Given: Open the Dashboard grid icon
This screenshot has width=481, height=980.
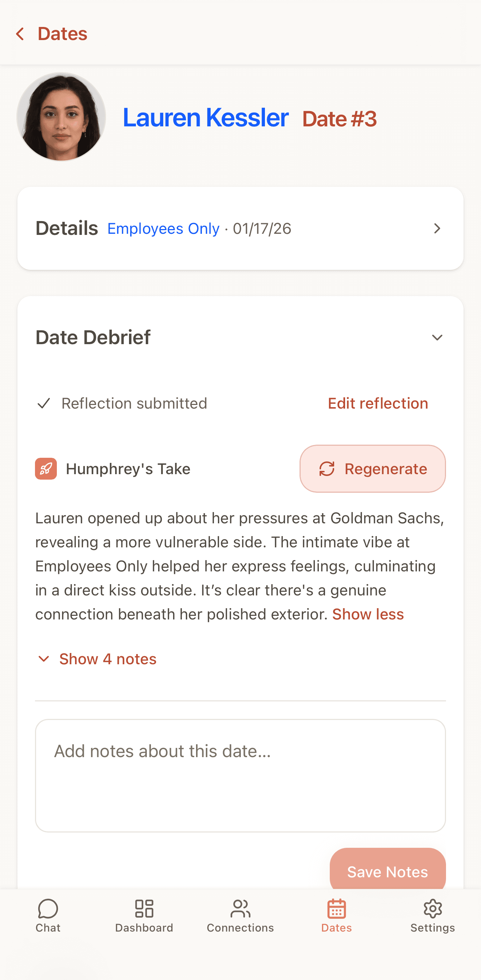Looking at the screenshot, I should 144,909.
